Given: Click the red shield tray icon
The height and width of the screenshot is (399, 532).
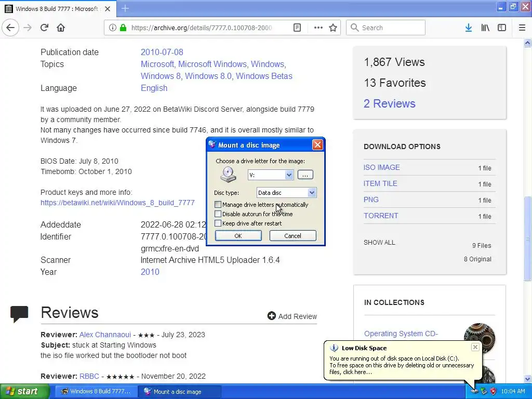Looking at the screenshot, I should click(494, 391).
